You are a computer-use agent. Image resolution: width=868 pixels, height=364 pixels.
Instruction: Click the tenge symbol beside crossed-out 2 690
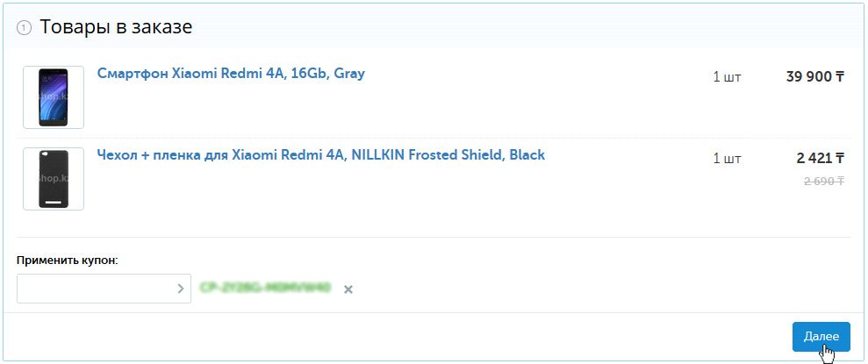[x=840, y=181]
